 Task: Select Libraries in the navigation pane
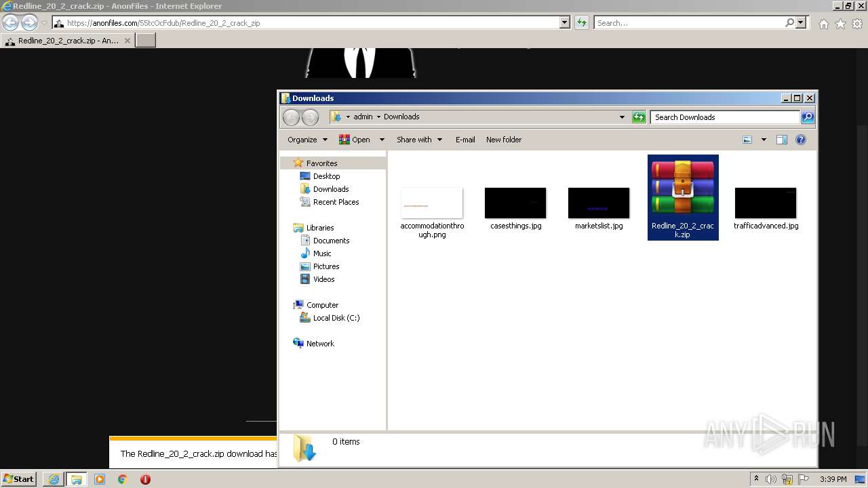[x=320, y=228]
